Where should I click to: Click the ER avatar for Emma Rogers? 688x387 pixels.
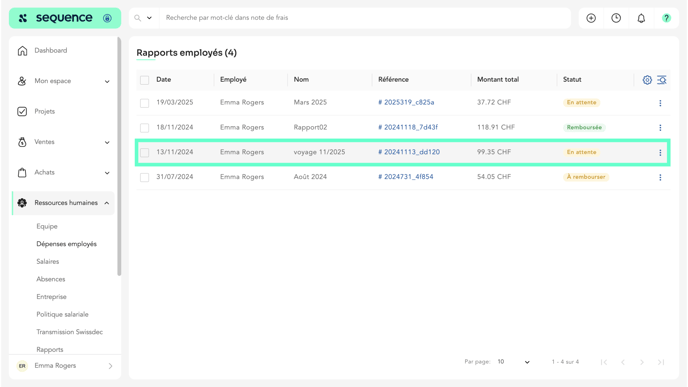[22, 366]
